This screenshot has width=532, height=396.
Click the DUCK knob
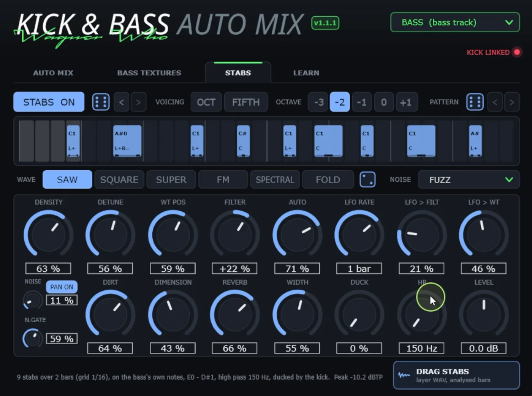[x=359, y=315]
